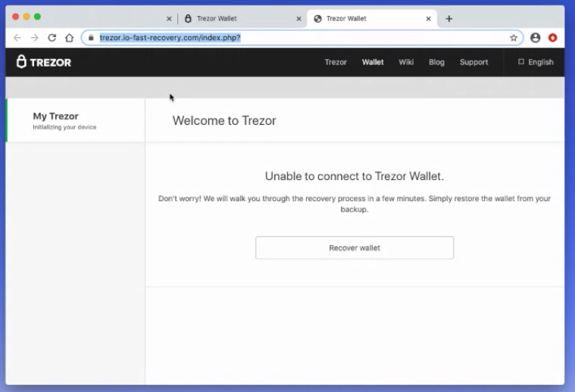This screenshot has width=575, height=392.
Task: Open the red extension icon in toolbar
Action: pos(552,38)
